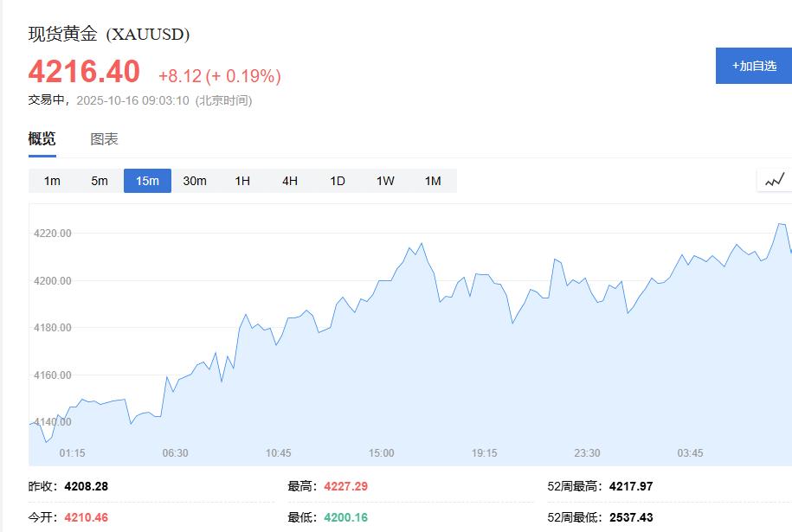Select the 5m timeframe
The height and width of the screenshot is (532, 792).
(99, 181)
